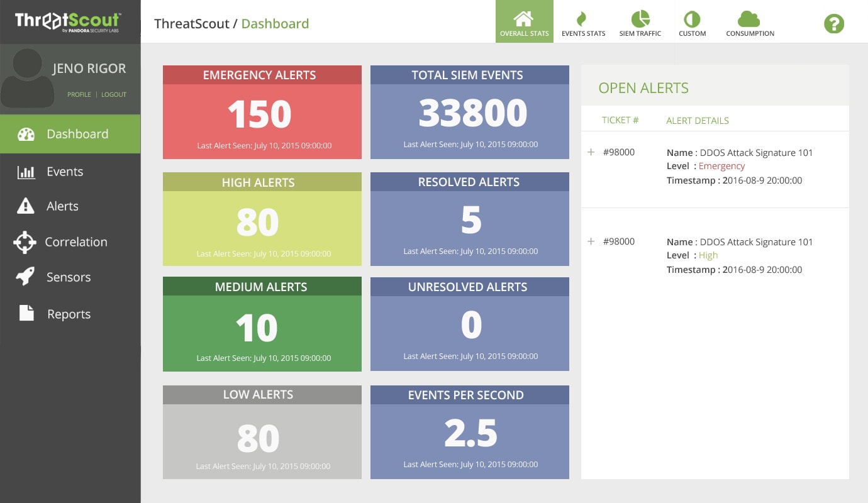The width and height of the screenshot is (868, 503).
Task: Click the Events bar chart icon
Action: pos(26,172)
